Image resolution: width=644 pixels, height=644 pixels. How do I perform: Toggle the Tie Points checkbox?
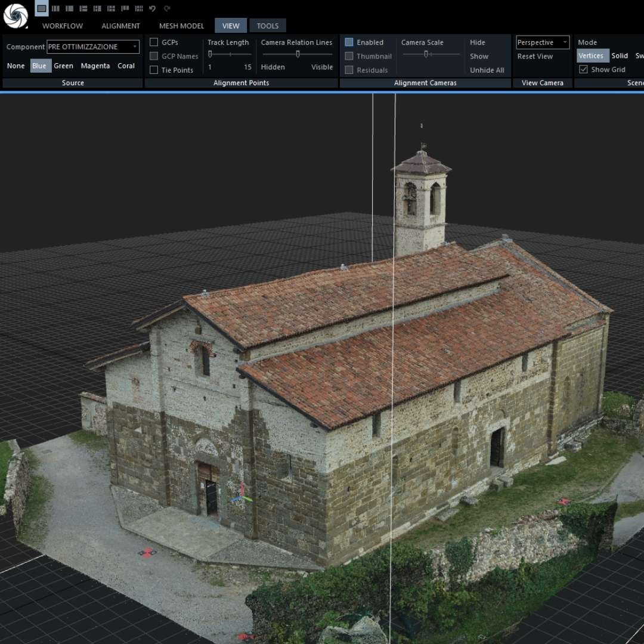154,70
